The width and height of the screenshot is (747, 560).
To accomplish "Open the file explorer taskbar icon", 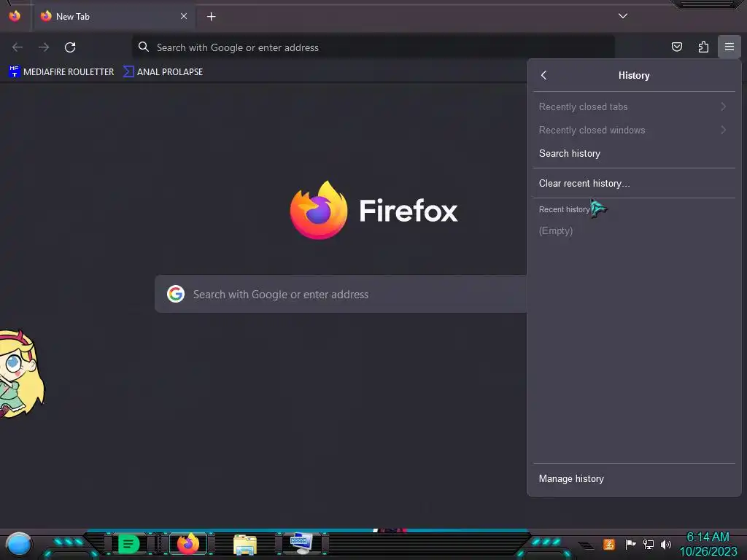I will pos(245,545).
